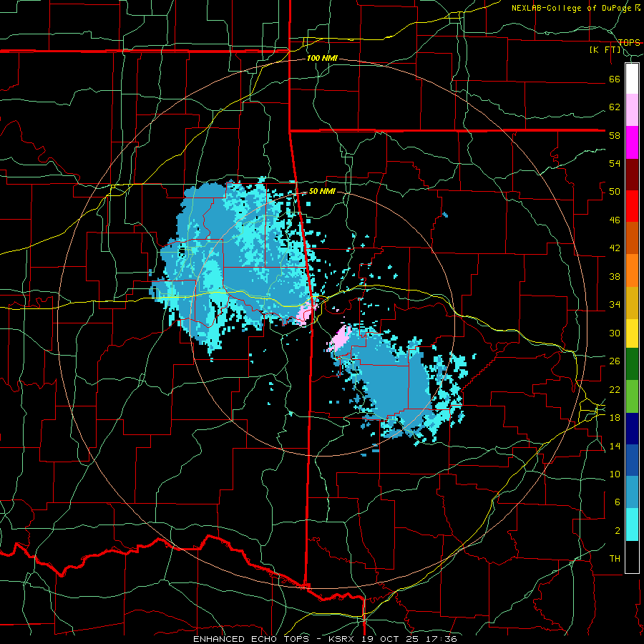Click the pink high echo top southeast of radar
The width and height of the screenshot is (644, 644).
(340, 339)
